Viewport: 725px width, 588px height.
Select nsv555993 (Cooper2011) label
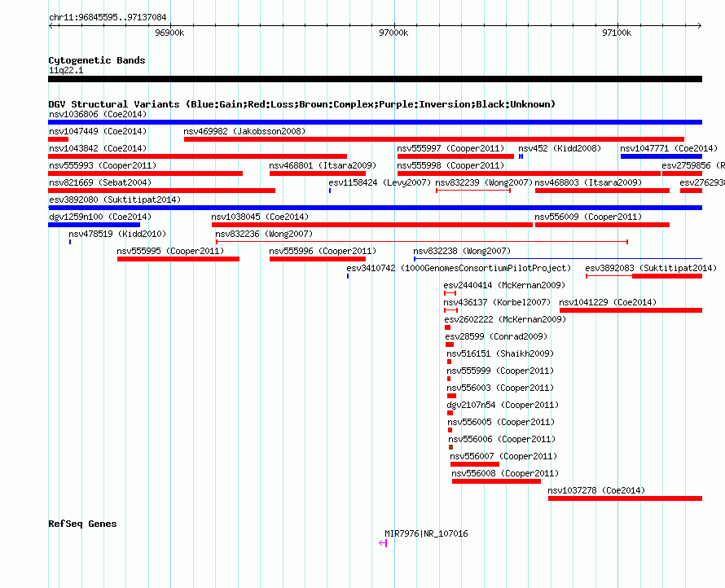coord(103,165)
